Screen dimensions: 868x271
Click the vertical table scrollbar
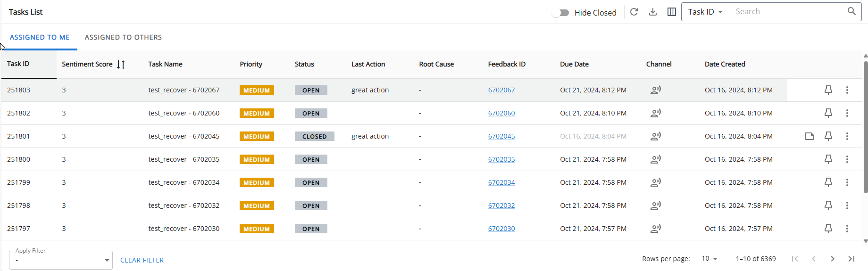[x=865, y=127]
